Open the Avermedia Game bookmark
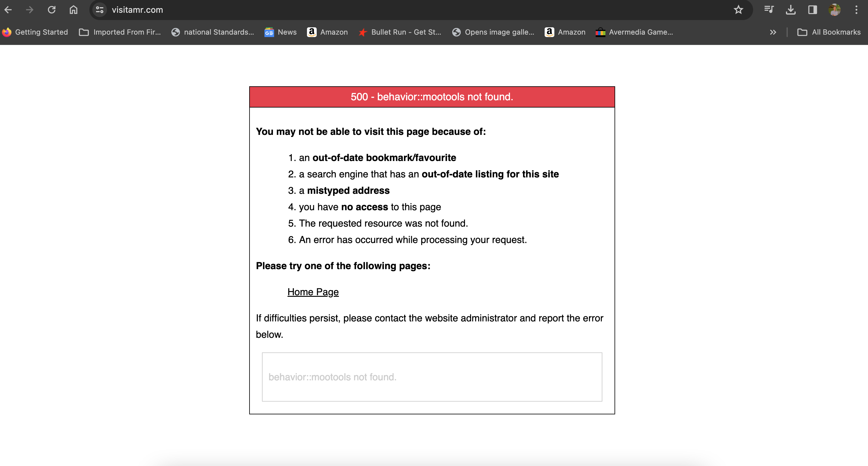This screenshot has width=868, height=466. click(x=634, y=32)
